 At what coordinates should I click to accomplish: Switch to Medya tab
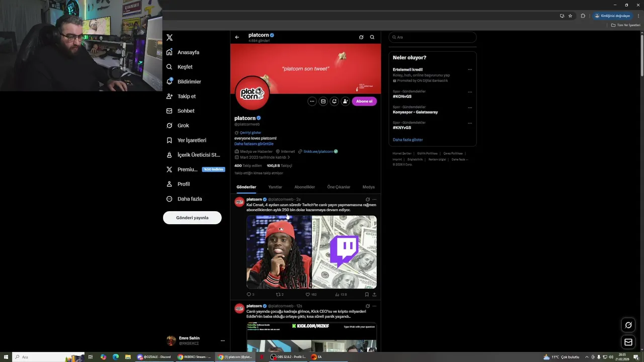point(369,187)
